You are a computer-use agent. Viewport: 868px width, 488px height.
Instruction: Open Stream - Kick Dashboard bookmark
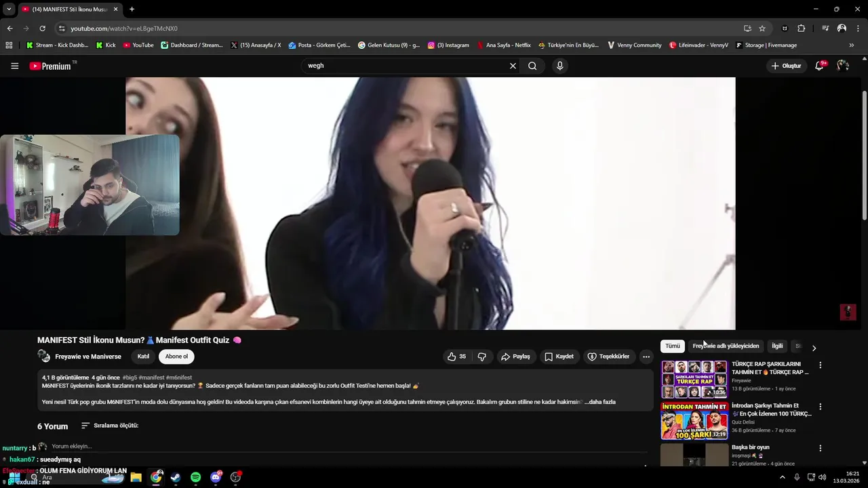click(x=57, y=45)
